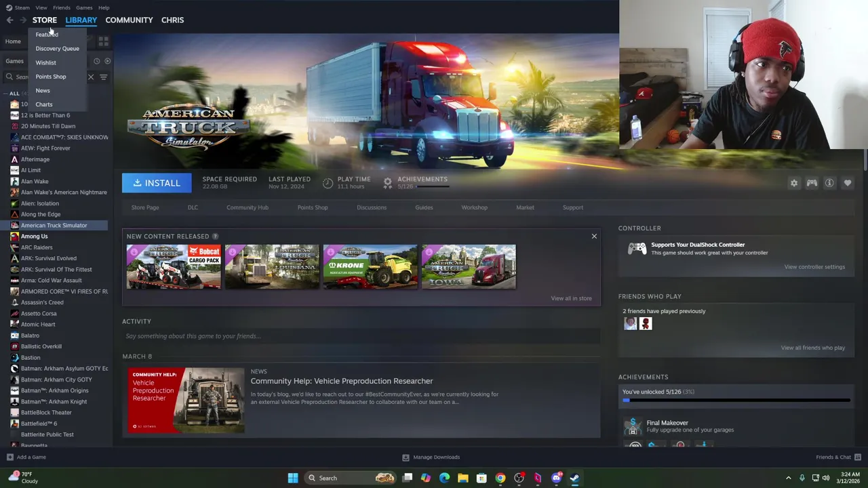Image resolution: width=868 pixels, height=488 pixels.
Task: Select Atomic Heart in game list
Action: coord(38,325)
